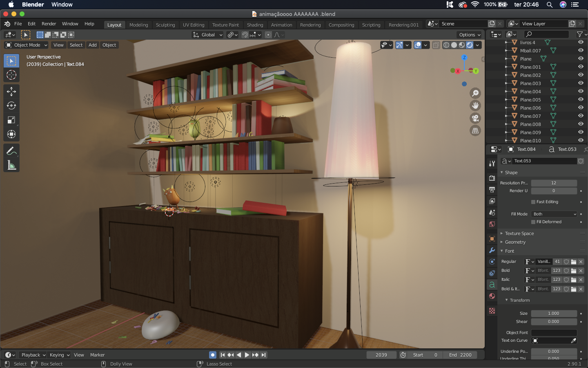Open the Object properties tab
Viewport: 588px width, 368px height.
point(492,239)
